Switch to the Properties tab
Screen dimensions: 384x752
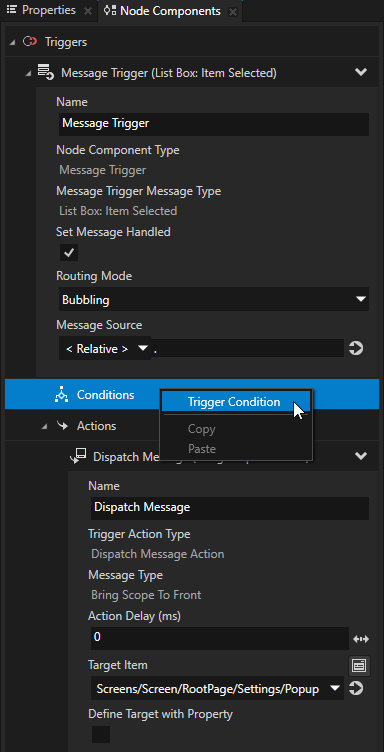click(41, 10)
